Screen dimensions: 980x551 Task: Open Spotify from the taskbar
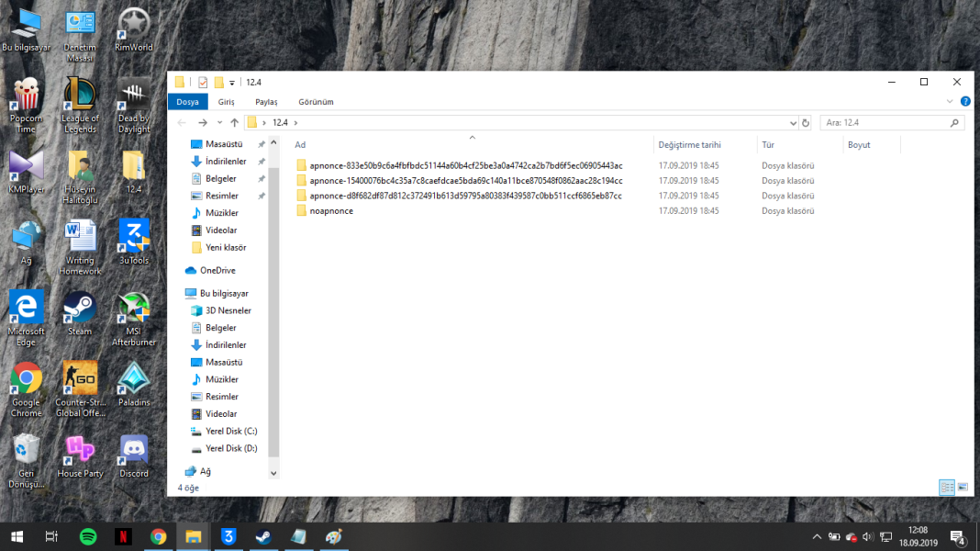click(x=88, y=537)
